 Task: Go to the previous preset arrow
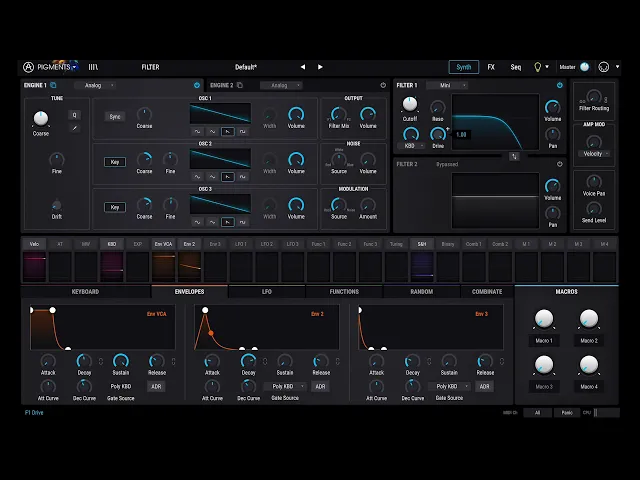302,67
